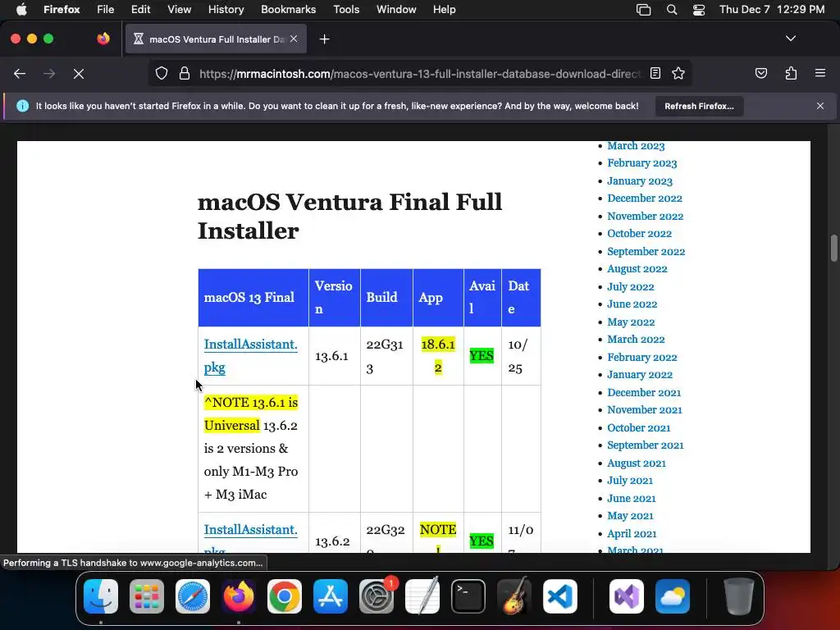
Task: Open System Settings from the Dock
Action: 376,596
